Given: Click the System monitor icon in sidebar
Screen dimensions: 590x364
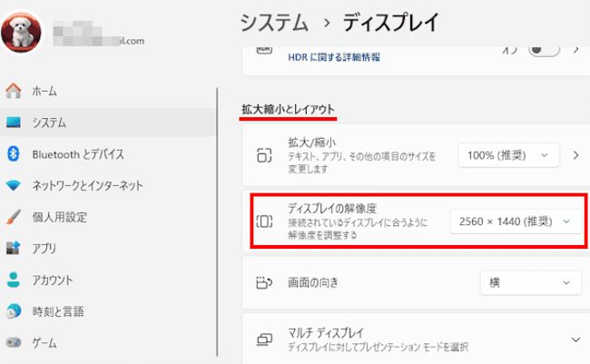Looking at the screenshot, I should pos(14,123).
